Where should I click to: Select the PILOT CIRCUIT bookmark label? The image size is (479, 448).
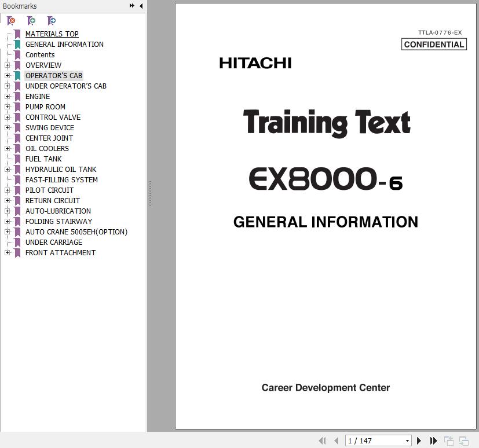[49, 190]
